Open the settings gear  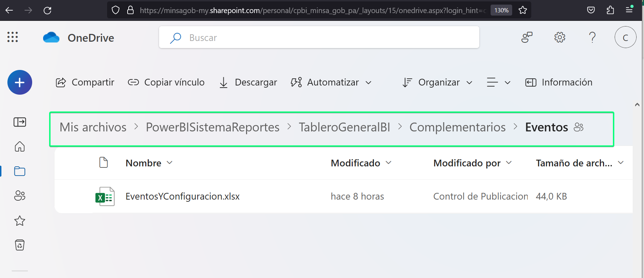(x=560, y=37)
